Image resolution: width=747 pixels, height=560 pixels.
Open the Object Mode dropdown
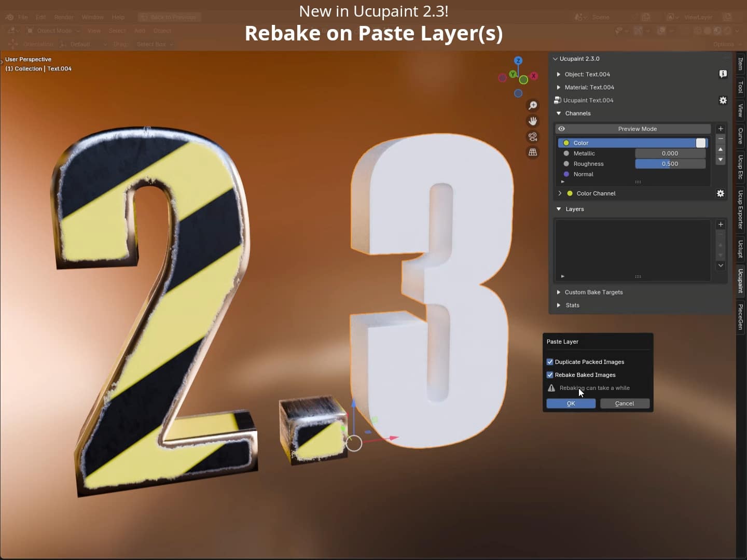coord(53,31)
